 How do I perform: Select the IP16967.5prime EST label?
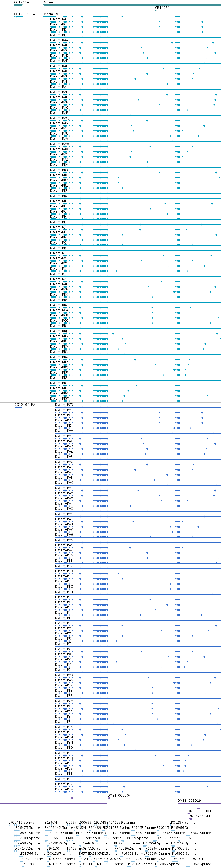coord(198,864)
